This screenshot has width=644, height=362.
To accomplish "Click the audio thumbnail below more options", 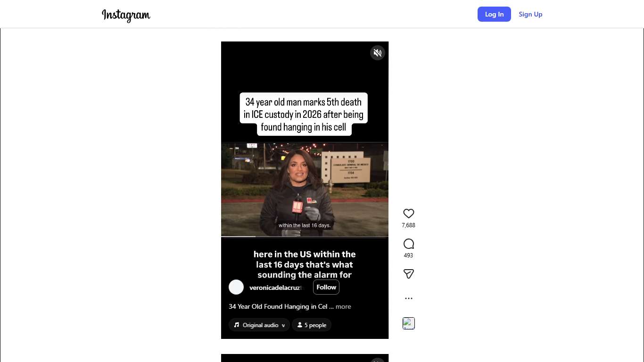I will click(x=409, y=323).
